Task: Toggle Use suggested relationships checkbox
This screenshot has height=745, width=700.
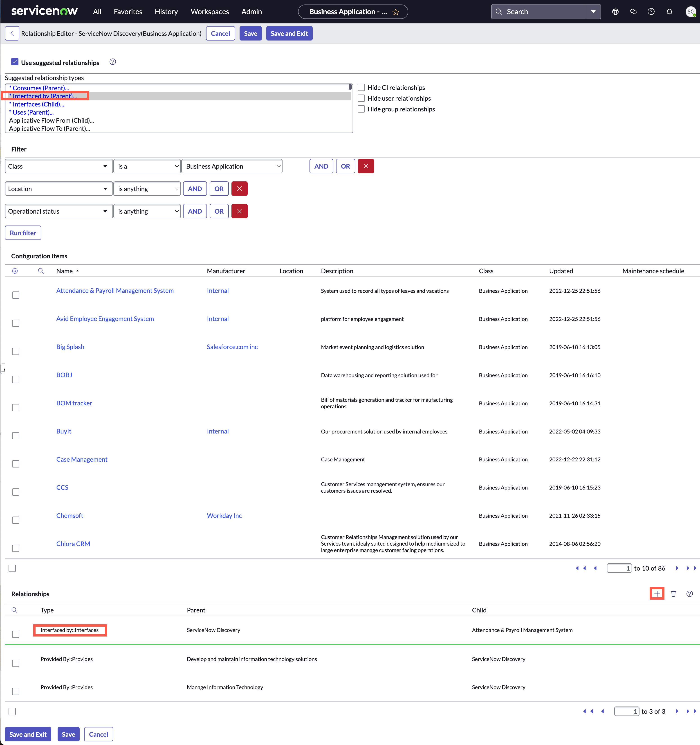Action: tap(15, 62)
